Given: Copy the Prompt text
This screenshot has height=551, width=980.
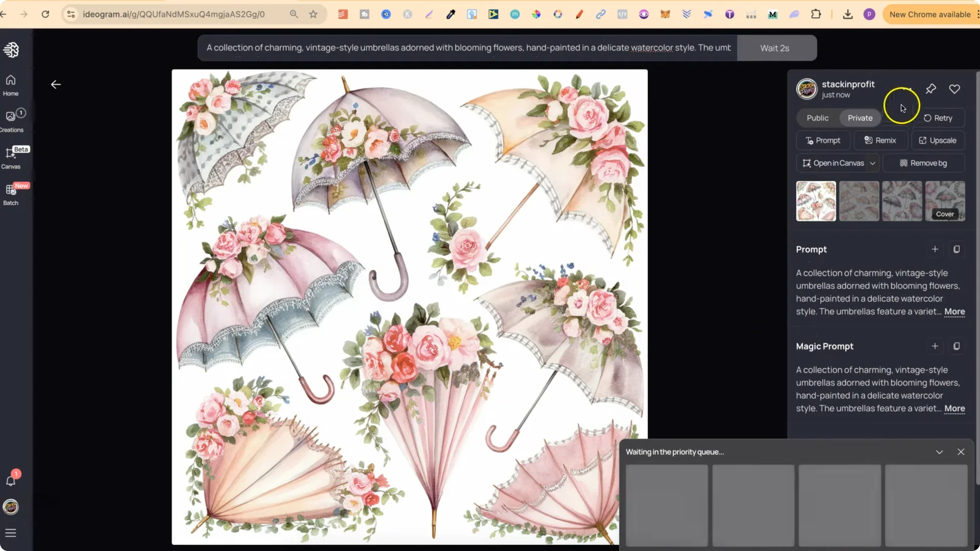Looking at the screenshot, I should click(957, 249).
